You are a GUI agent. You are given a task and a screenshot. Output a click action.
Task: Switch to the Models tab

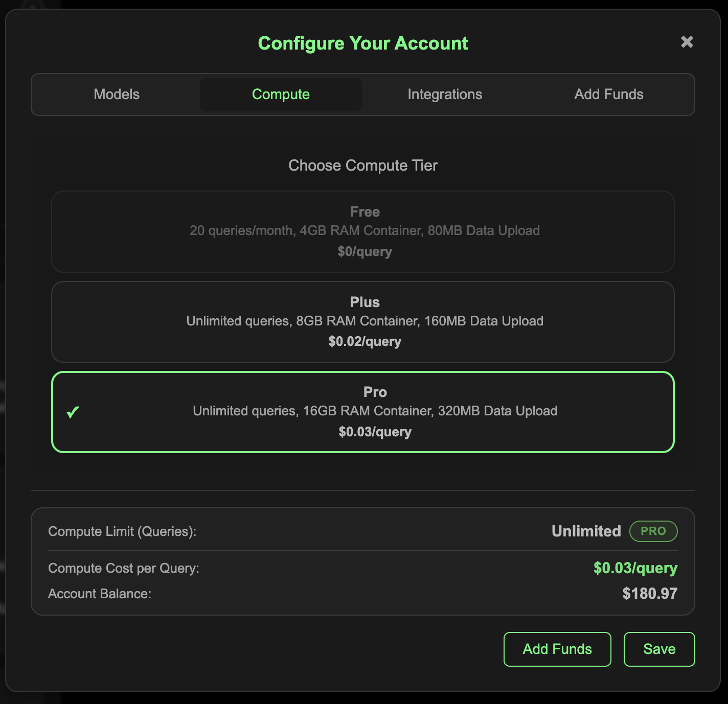tap(116, 94)
